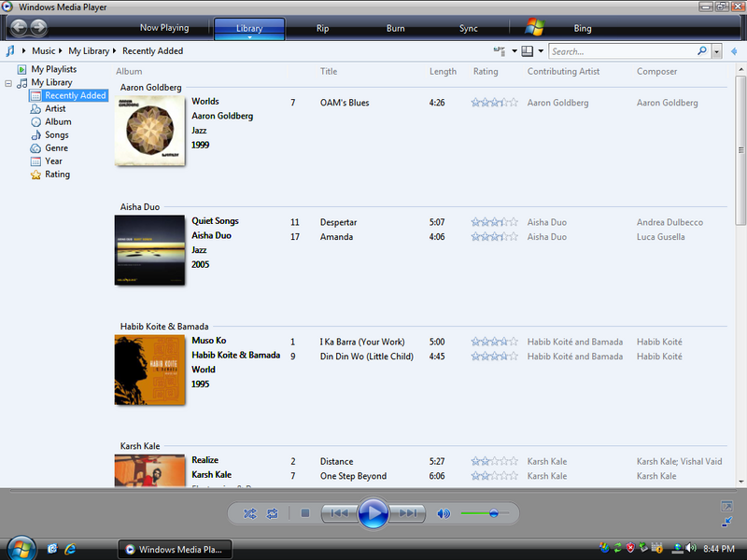Go forward using the Forward arrow button

coord(38,27)
